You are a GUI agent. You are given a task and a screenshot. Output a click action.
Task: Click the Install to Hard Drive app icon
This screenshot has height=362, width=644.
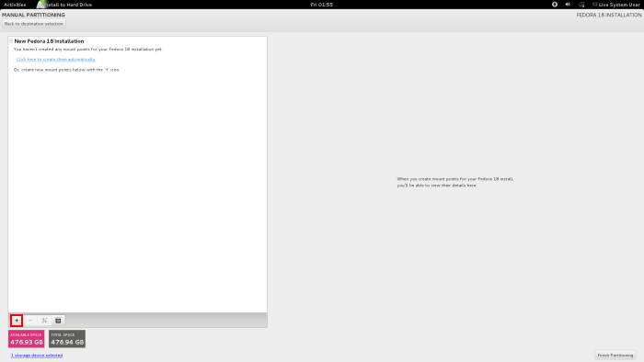point(41,5)
